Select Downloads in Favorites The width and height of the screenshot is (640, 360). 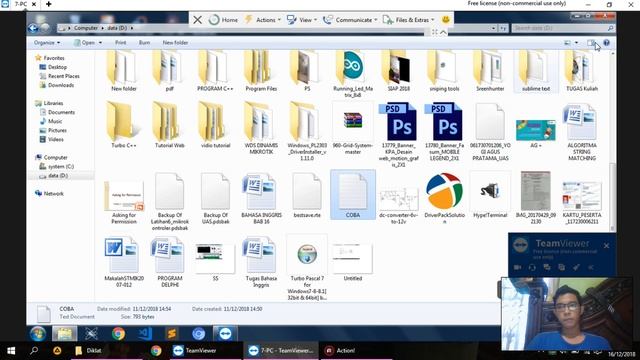(57, 85)
